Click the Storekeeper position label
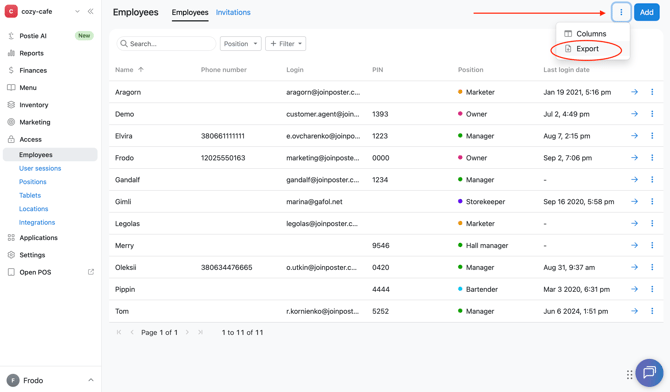670x392 pixels. [x=485, y=201]
